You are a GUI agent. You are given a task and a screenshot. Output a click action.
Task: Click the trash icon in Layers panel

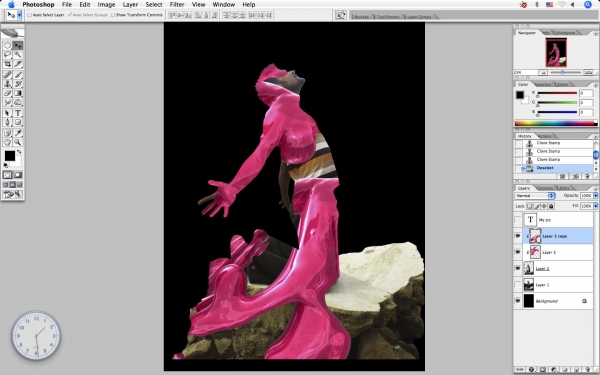click(587, 370)
